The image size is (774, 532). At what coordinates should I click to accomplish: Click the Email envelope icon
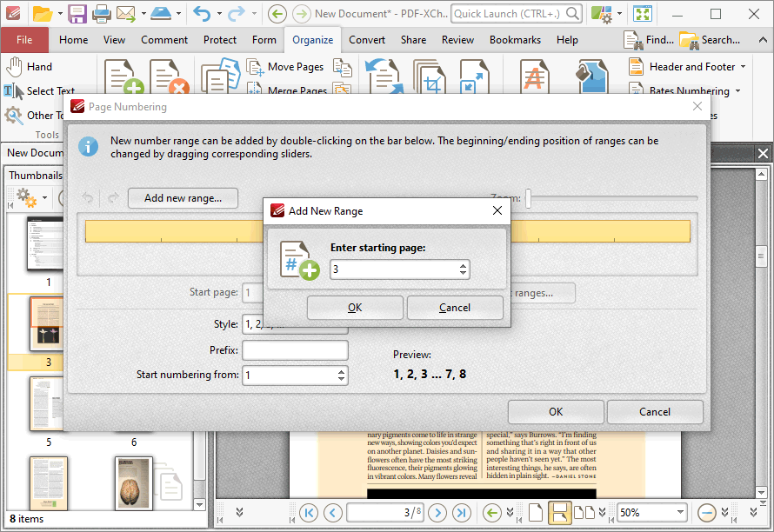tap(126, 14)
